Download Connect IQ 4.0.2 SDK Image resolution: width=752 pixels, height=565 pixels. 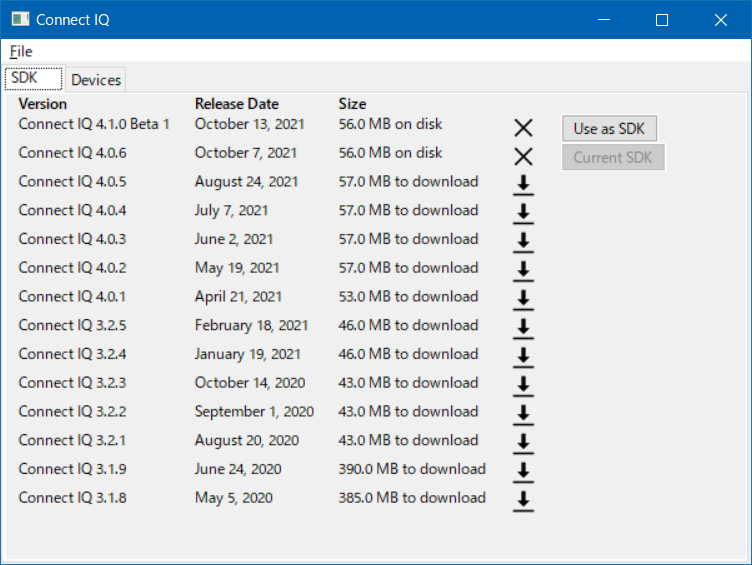click(x=523, y=271)
